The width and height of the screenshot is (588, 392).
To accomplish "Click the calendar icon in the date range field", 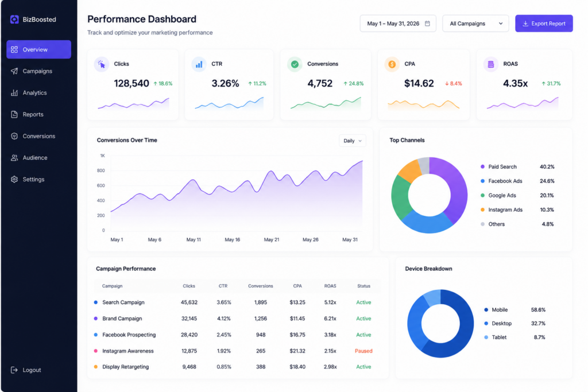I will tap(427, 23).
